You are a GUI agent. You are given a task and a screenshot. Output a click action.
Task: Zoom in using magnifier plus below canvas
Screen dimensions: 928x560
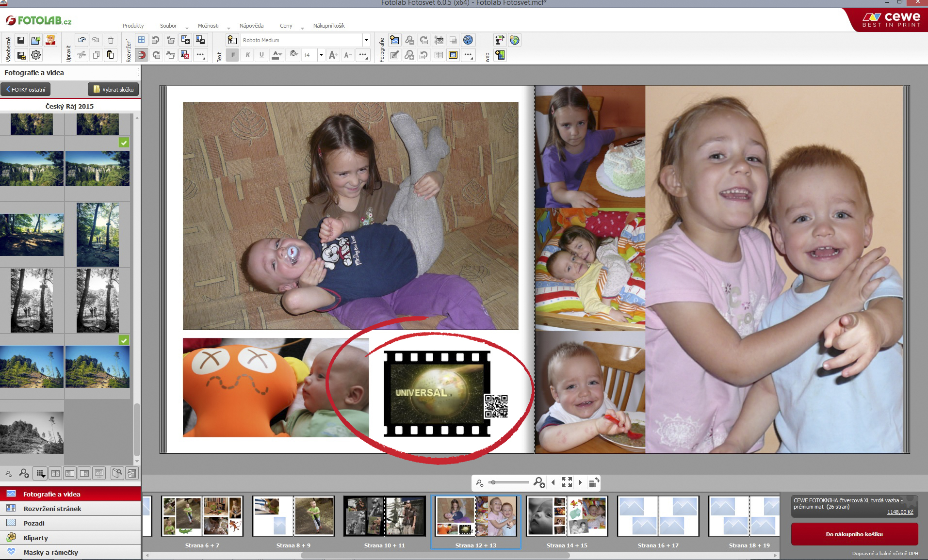coord(539,482)
